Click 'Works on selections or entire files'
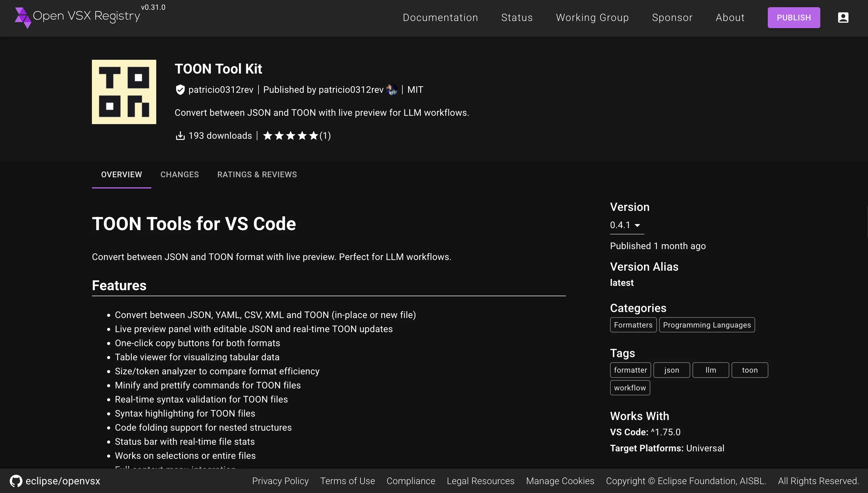Viewport: 868px width, 493px height. [185, 456]
